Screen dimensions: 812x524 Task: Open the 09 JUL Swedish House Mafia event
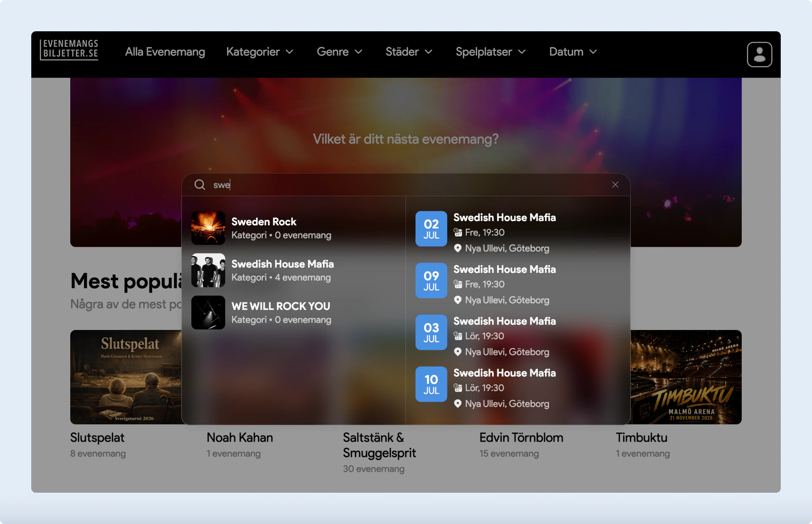click(x=518, y=284)
